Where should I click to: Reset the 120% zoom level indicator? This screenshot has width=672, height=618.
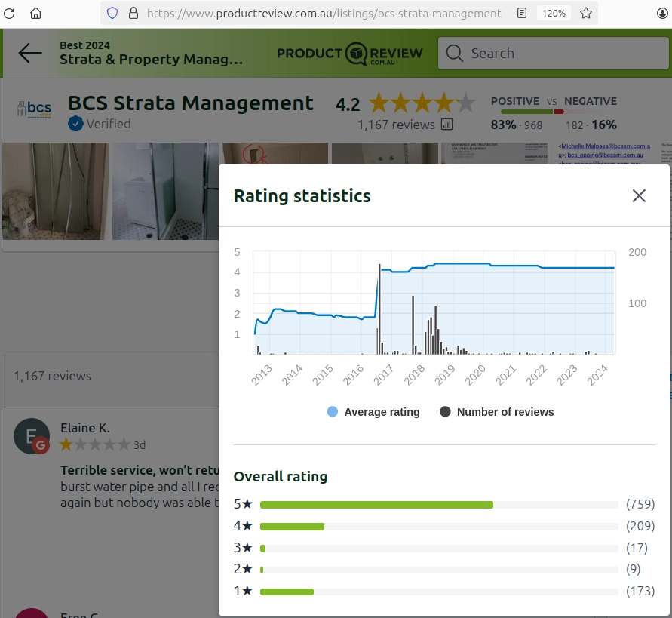554,14
